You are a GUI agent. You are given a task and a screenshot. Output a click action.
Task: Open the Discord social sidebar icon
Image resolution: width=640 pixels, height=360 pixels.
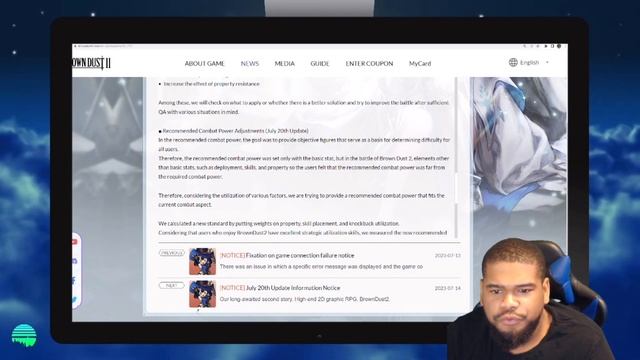point(74,261)
